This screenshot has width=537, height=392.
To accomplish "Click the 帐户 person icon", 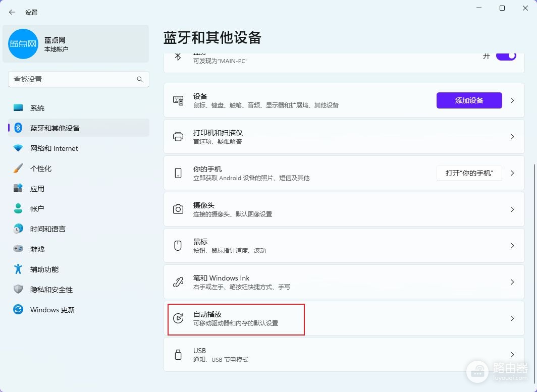I will click(x=18, y=208).
